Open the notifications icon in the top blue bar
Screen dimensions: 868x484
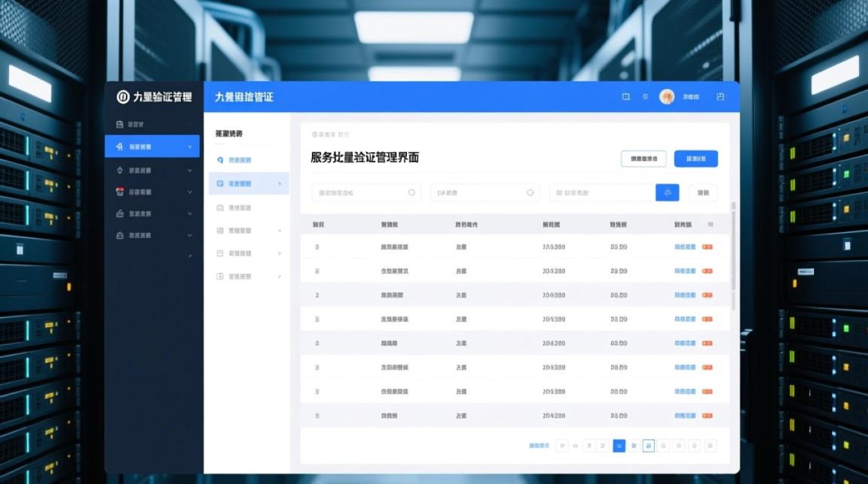coord(645,96)
